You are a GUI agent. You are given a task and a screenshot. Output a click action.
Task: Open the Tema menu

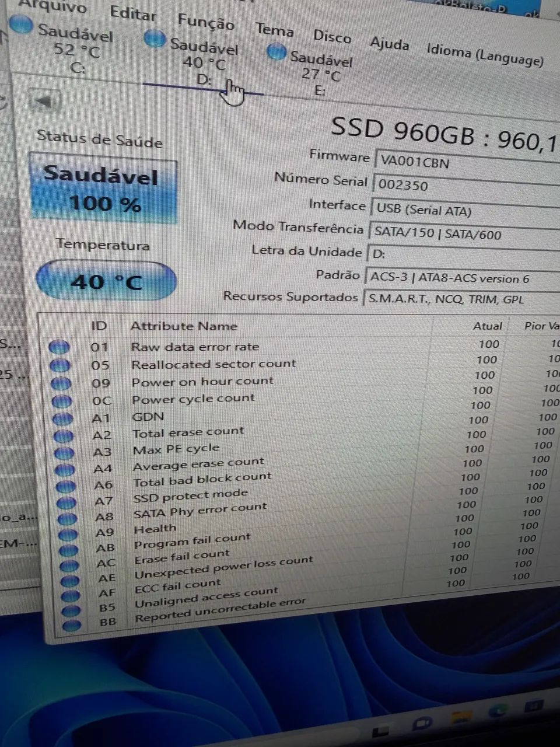pos(274,29)
